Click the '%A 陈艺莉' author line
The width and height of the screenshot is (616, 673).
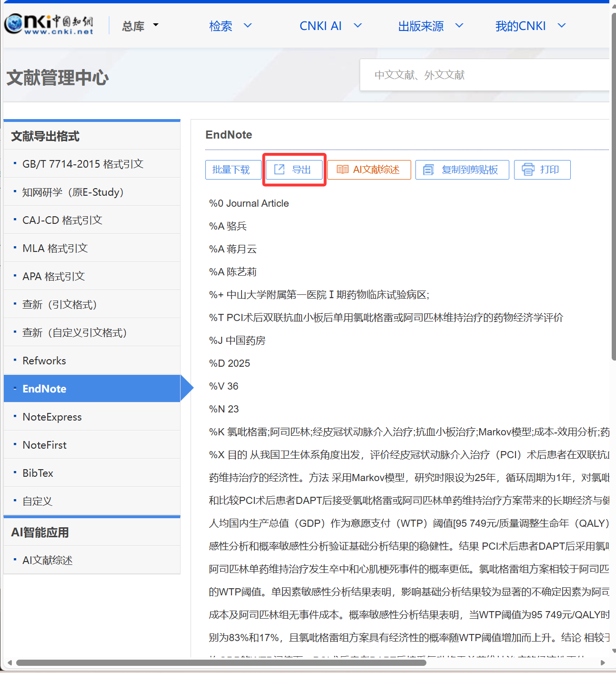(x=232, y=272)
